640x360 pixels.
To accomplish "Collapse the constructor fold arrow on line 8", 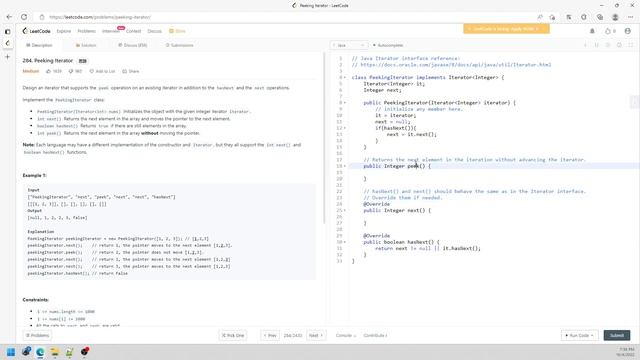I will [344, 103].
